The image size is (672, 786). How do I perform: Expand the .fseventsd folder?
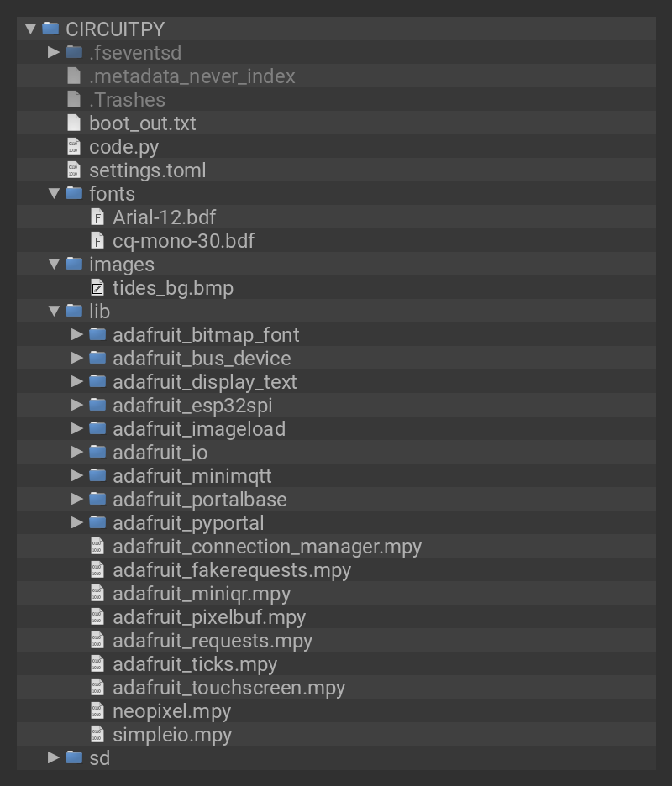(x=54, y=53)
